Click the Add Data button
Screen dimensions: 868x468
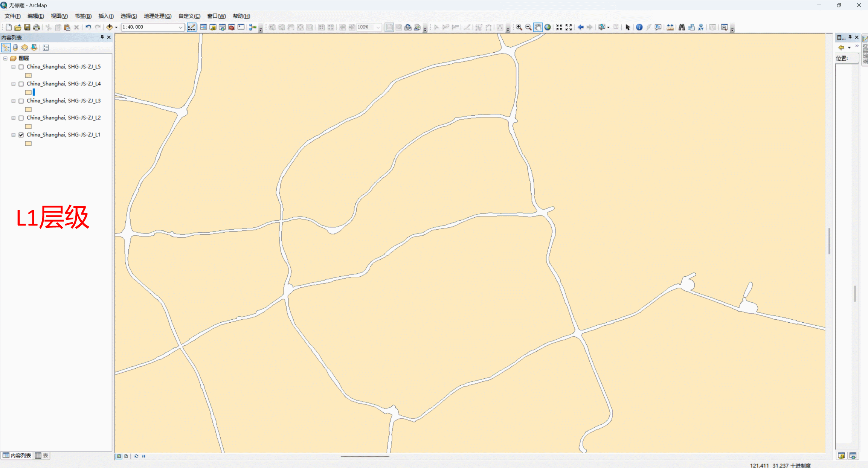[110, 27]
